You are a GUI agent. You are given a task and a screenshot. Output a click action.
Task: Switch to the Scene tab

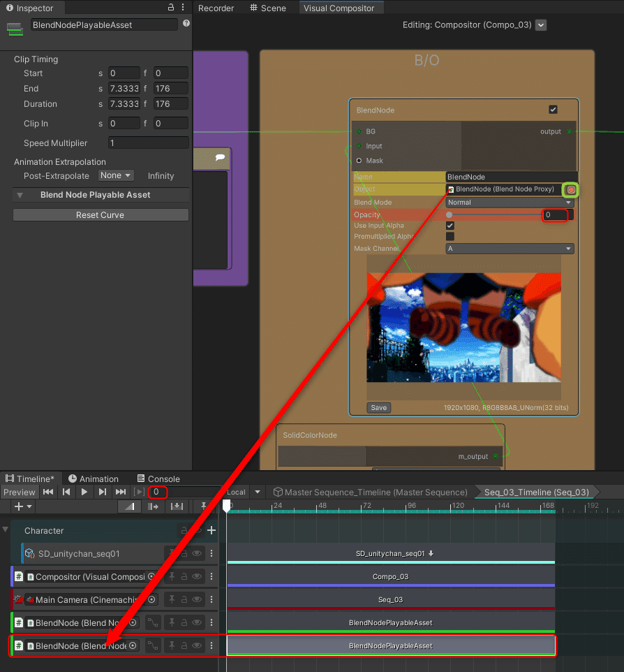[x=268, y=8]
